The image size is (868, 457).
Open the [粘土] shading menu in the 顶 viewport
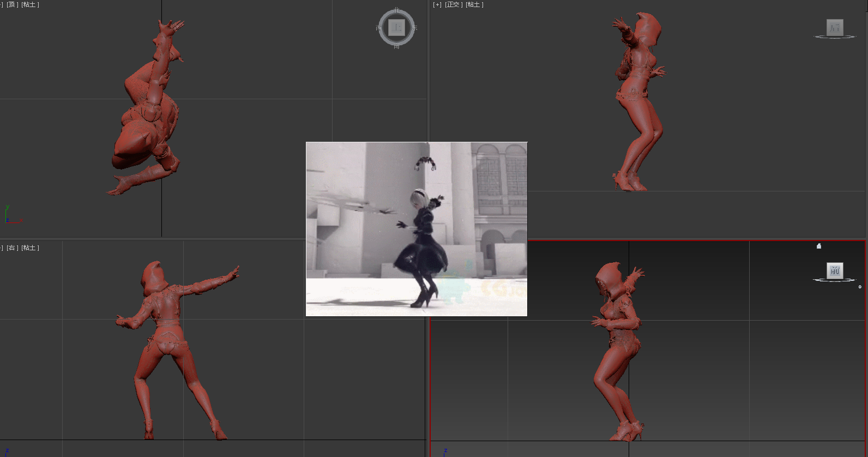(x=30, y=4)
